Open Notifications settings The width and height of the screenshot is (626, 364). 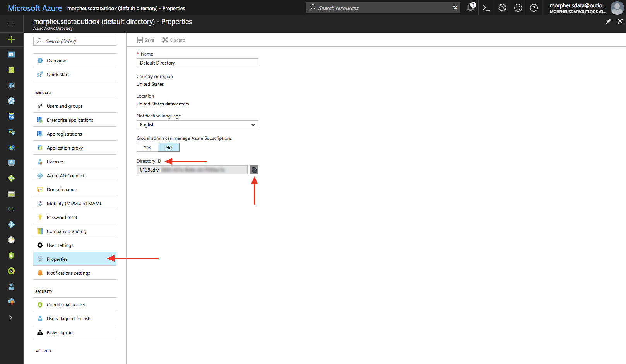pyautogui.click(x=75, y=273)
